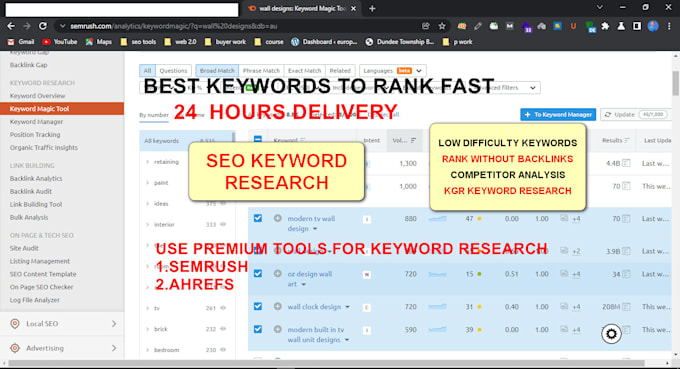680x369 pixels.
Task: Click the browser address bar URL
Action: (x=173, y=26)
